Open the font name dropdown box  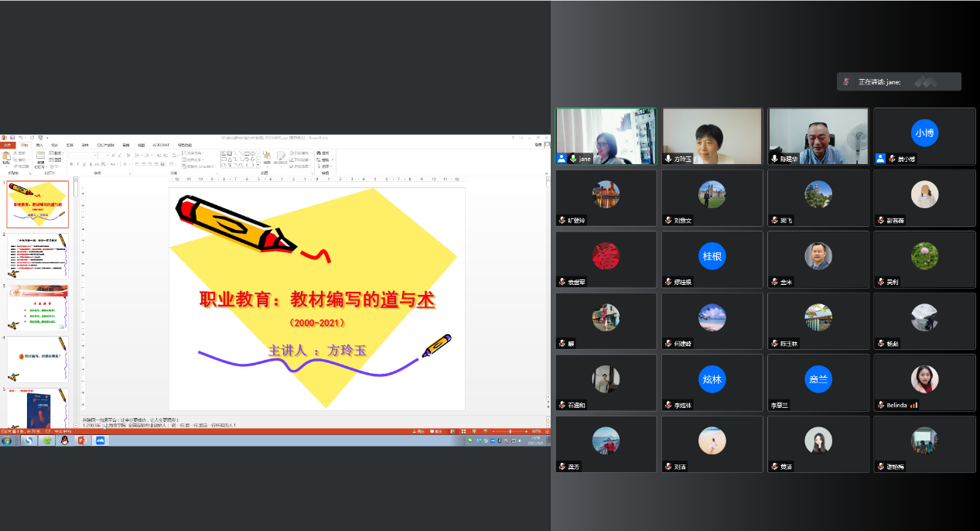tap(82, 155)
